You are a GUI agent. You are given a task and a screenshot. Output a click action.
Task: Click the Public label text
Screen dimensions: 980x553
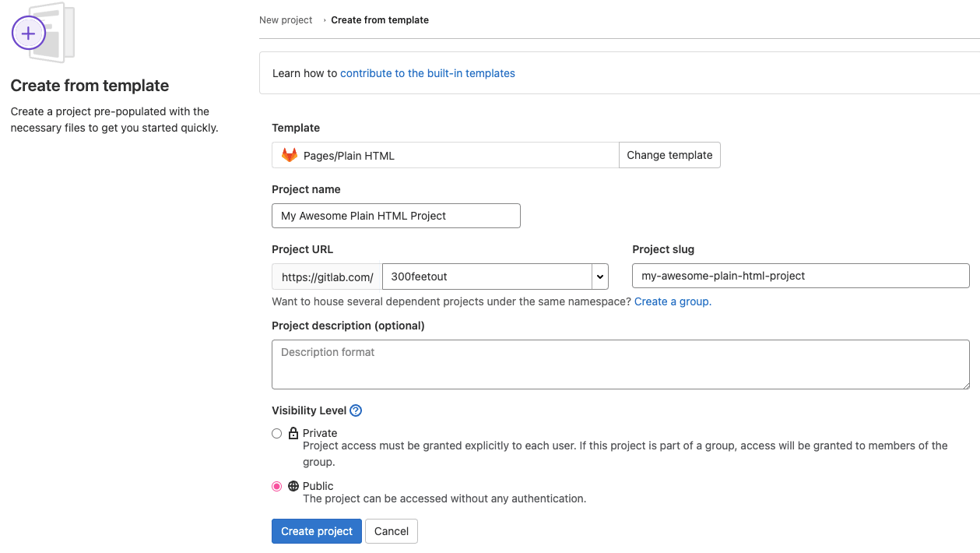pyautogui.click(x=318, y=486)
